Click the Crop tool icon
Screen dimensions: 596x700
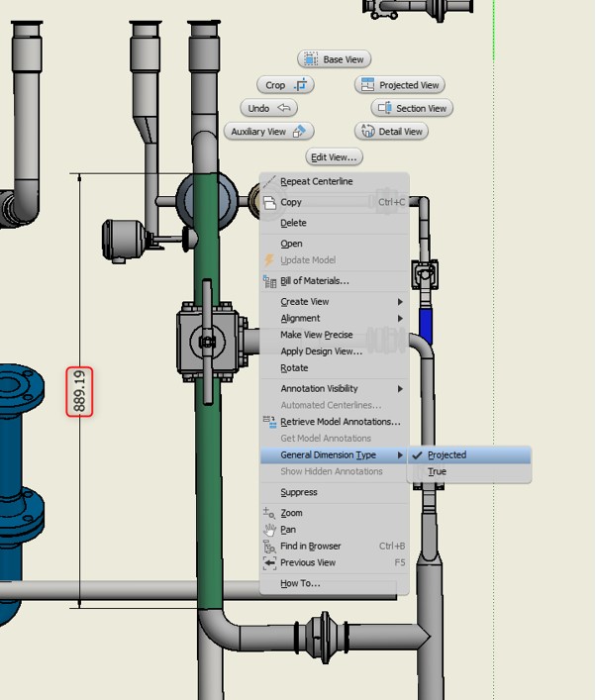301,84
